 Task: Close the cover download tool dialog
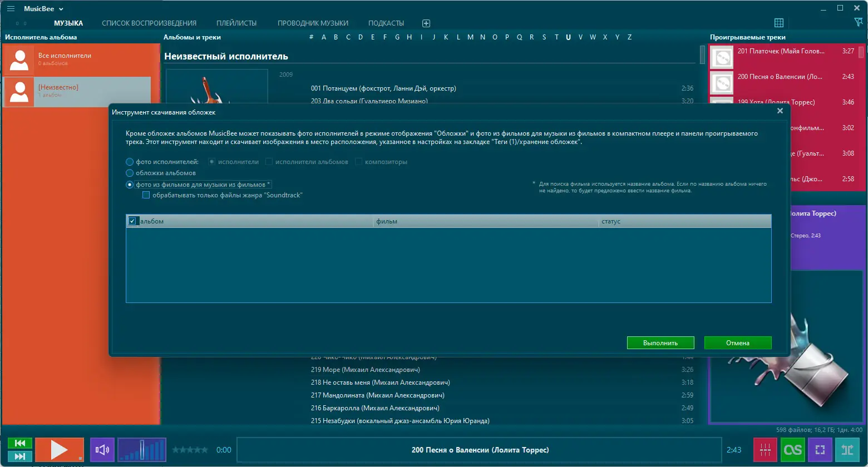(x=780, y=111)
